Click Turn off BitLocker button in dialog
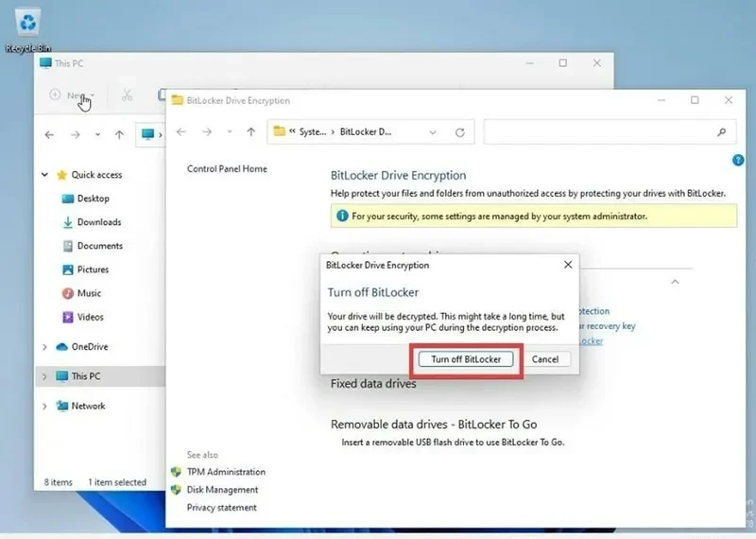Screen dimensions: 756x539 [466, 359]
